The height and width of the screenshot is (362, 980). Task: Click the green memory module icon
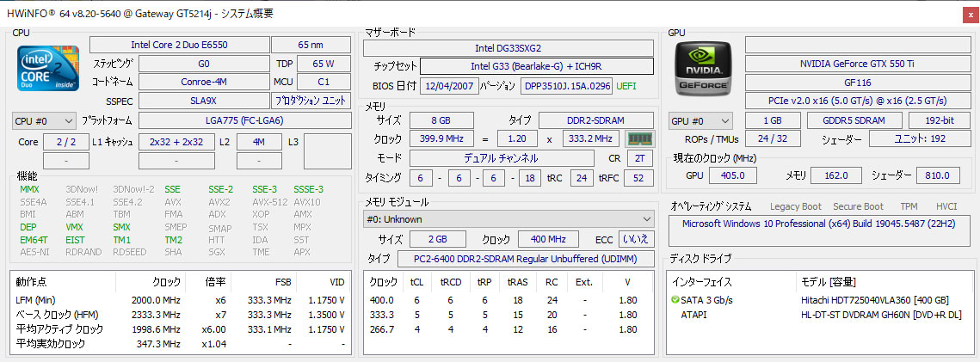coord(638,138)
